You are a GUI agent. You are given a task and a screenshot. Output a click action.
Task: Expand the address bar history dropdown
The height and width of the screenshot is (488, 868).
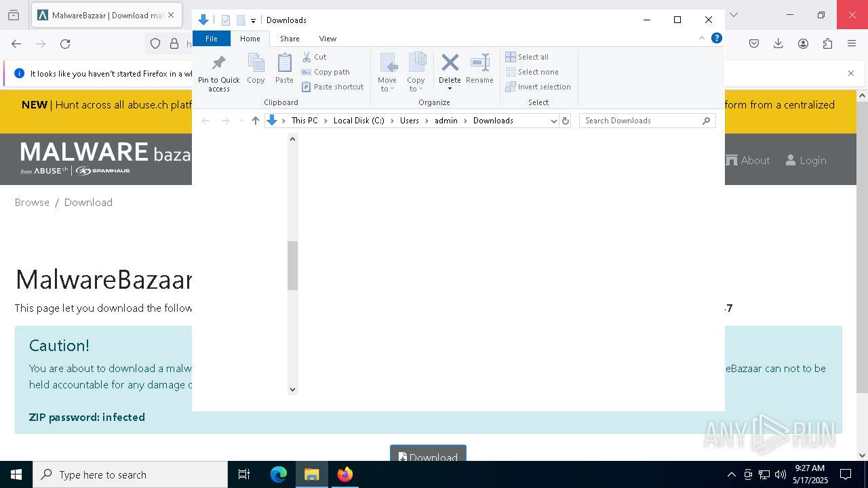[x=553, y=121]
